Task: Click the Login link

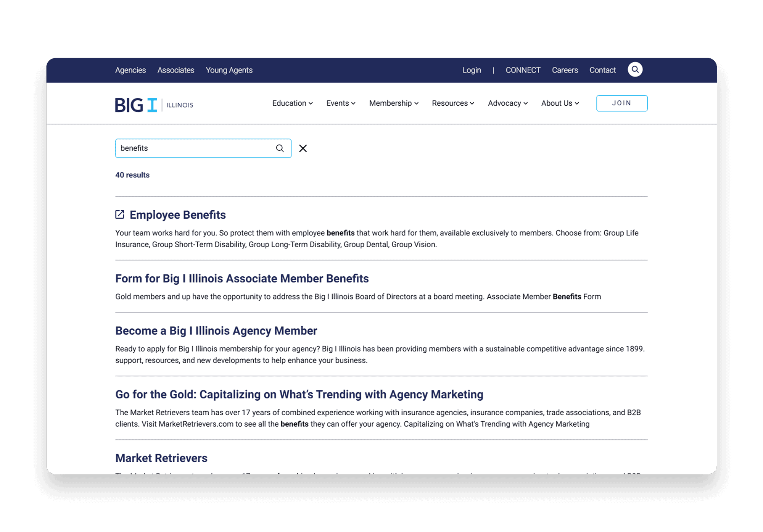Action: 472,70
